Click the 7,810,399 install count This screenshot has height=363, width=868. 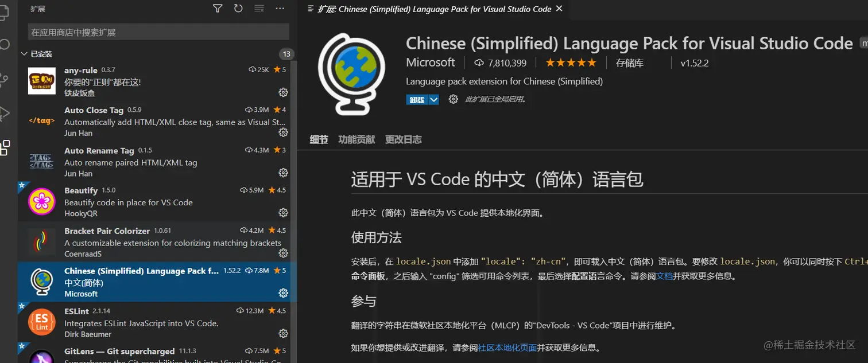pyautogui.click(x=500, y=63)
